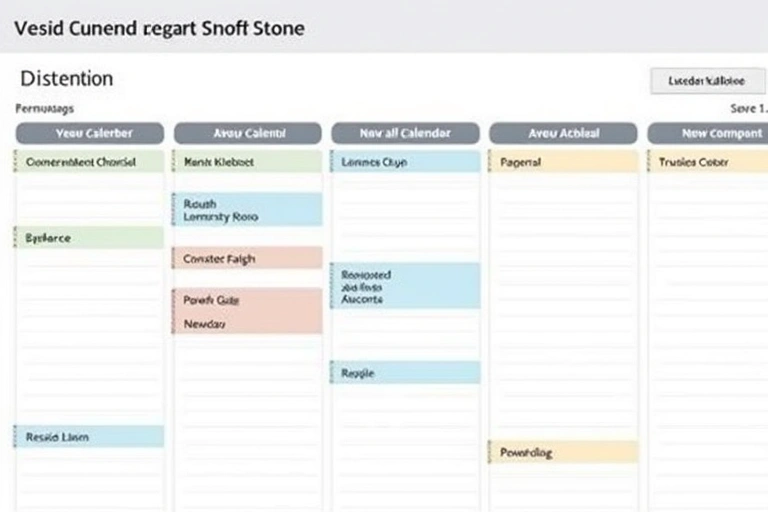Open the Porefr Galte Newdao event
Viewport: 768px width, 512px height.
point(248,311)
